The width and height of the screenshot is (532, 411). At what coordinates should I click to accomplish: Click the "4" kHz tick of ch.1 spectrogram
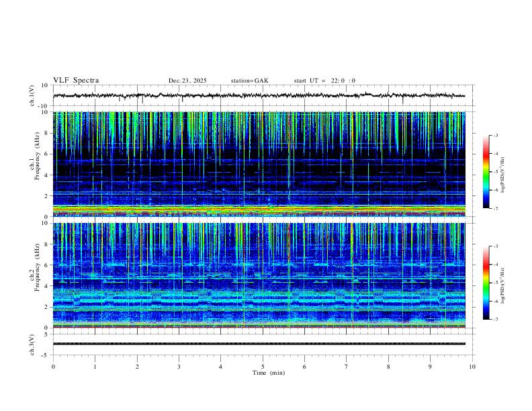point(47,175)
